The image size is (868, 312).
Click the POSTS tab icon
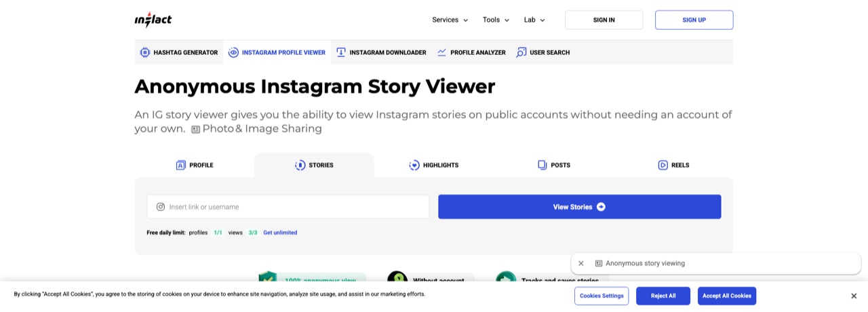542,165
